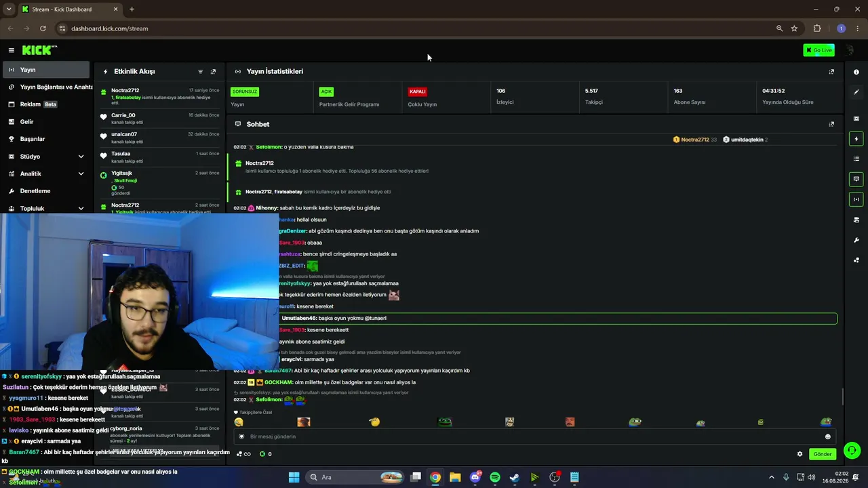Click the GOCKHAM username in chat
Screen dimensions: 868x488
[x=278, y=382]
